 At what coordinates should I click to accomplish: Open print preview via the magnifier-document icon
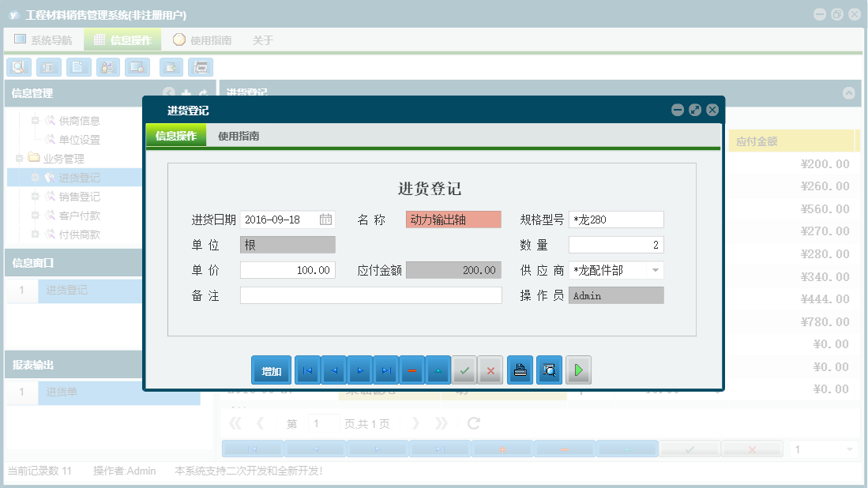549,369
